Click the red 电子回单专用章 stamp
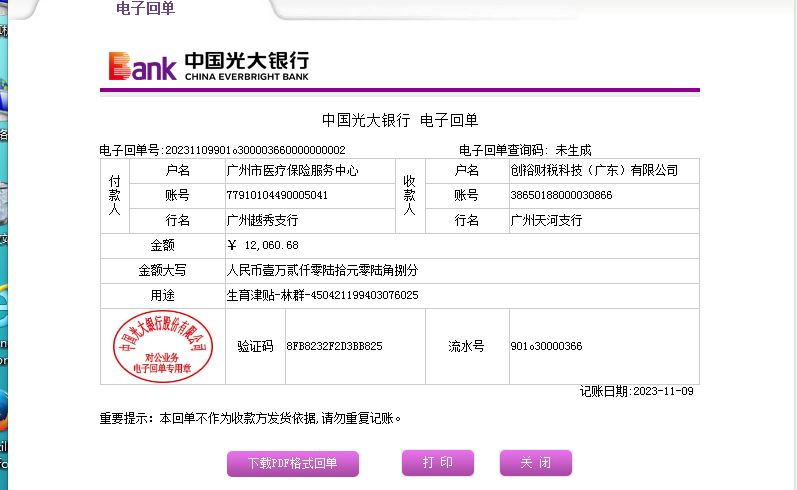 pos(163,346)
